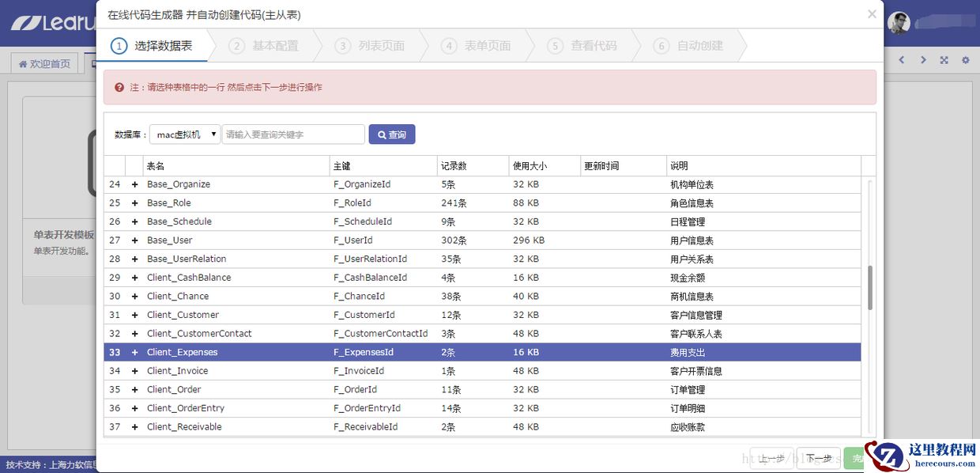Go to step 2 基本配置
This screenshot has width=980, height=473.
pos(265,46)
